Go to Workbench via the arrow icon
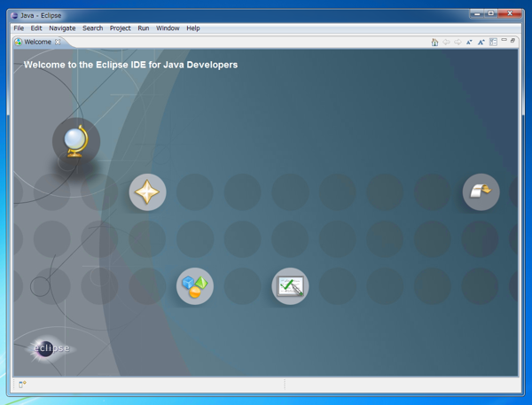This screenshot has height=405, width=532. 481,192
